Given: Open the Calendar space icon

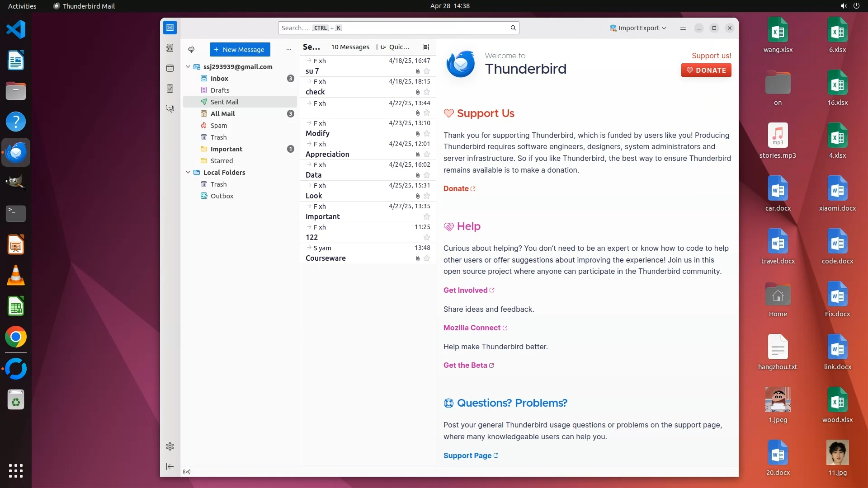Looking at the screenshot, I should point(170,68).
